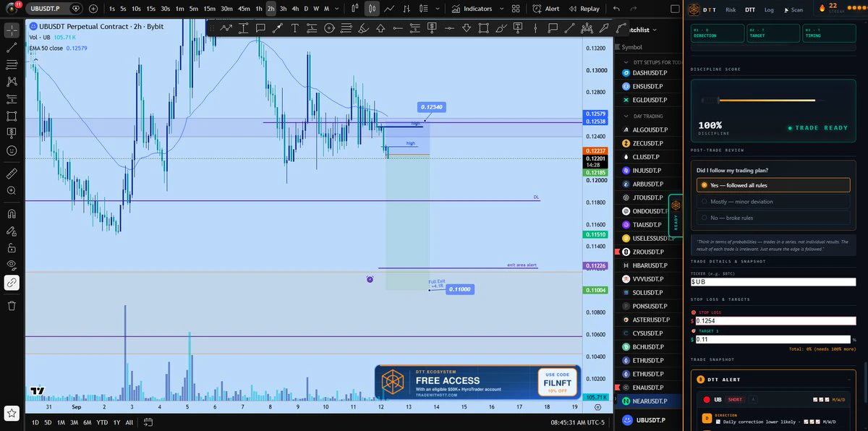The image size is (868, 431).
Task: Open DASHUSDT.P from the watchlist
Action: point(650,73)
